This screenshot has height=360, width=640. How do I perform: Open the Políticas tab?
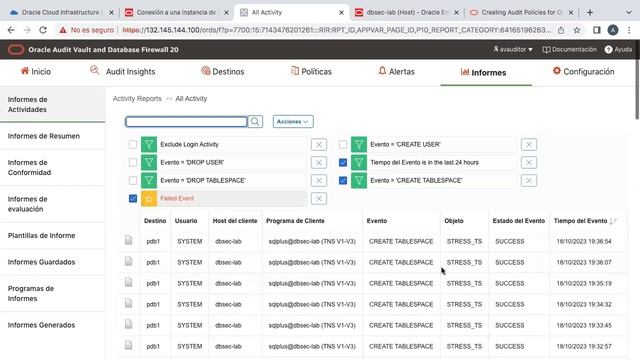click(311, 72)
